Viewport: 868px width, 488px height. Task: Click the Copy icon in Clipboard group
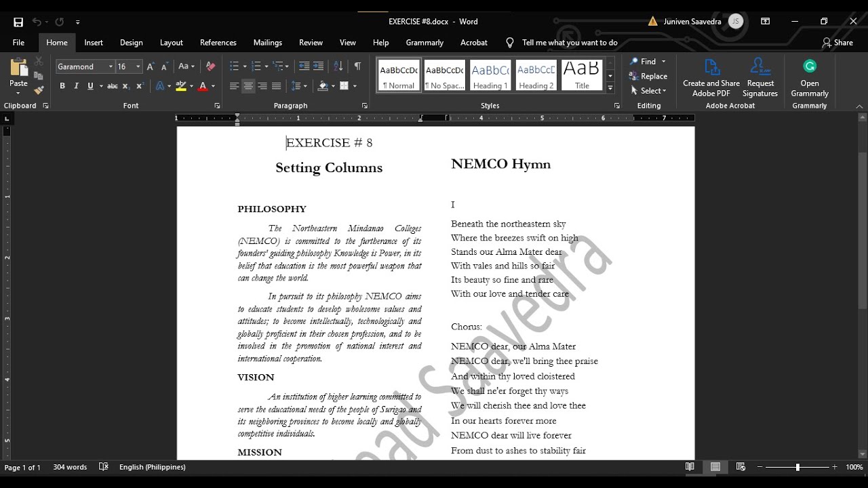(39, 76)
